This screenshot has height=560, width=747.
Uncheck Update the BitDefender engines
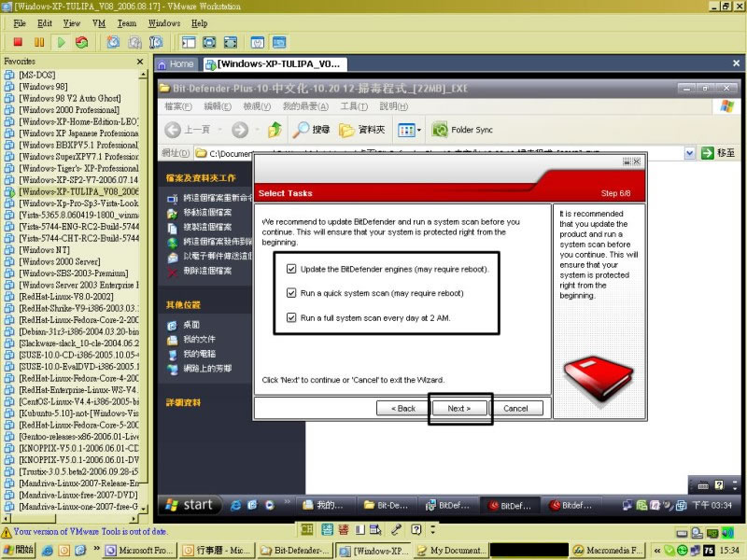pyautogui.click(x=291, y=269)
